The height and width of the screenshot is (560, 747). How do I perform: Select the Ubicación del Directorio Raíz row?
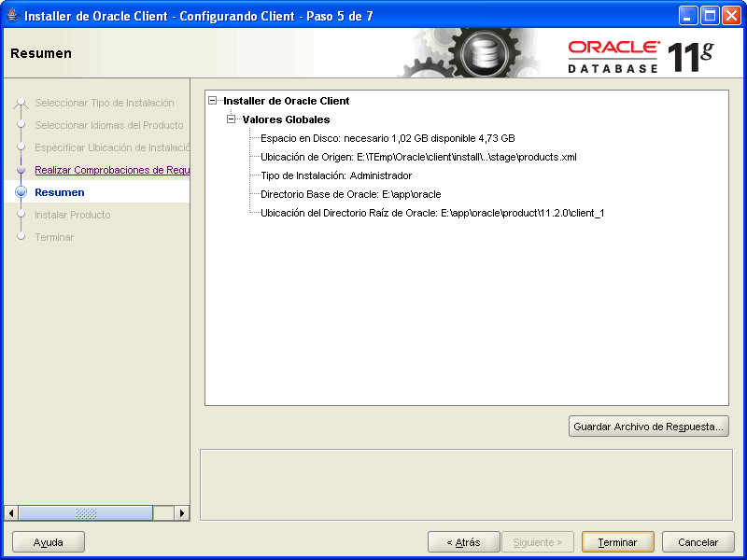432,213
